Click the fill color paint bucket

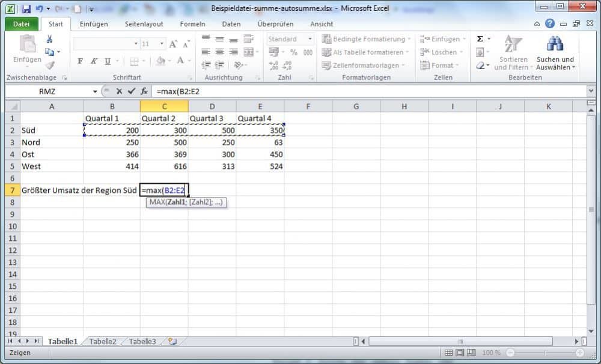(160, 61)
